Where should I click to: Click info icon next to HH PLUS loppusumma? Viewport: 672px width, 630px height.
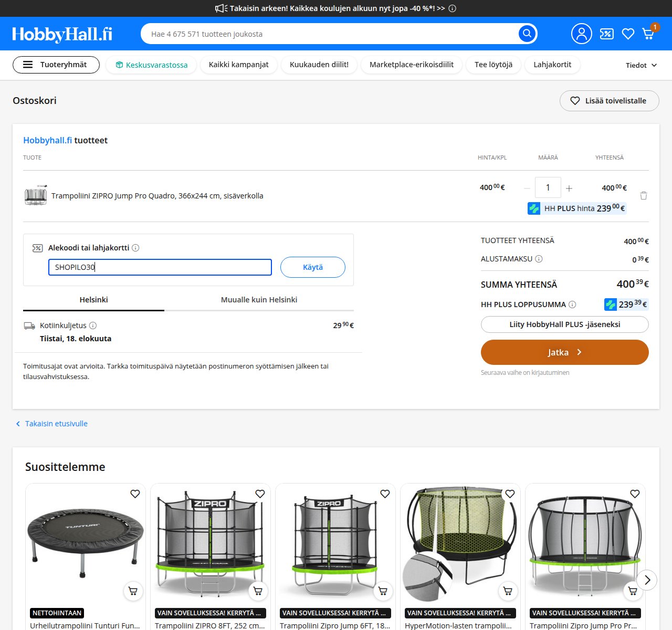[x=572, y=304]
